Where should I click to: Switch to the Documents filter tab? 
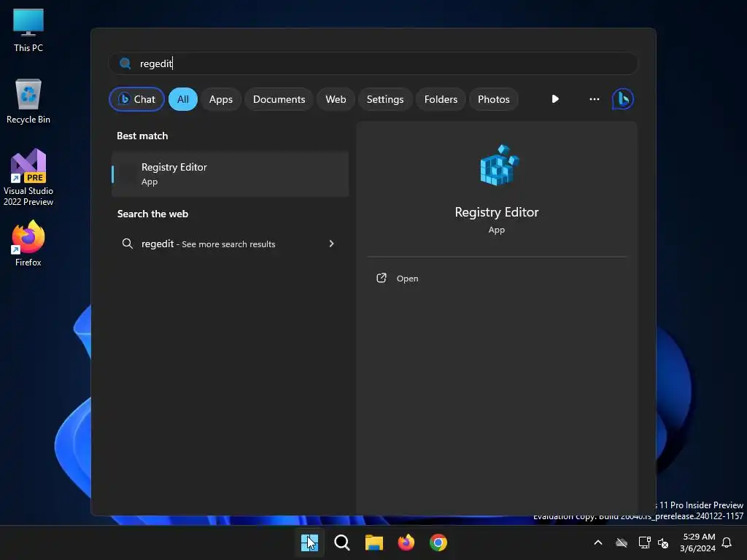[279, 99]
